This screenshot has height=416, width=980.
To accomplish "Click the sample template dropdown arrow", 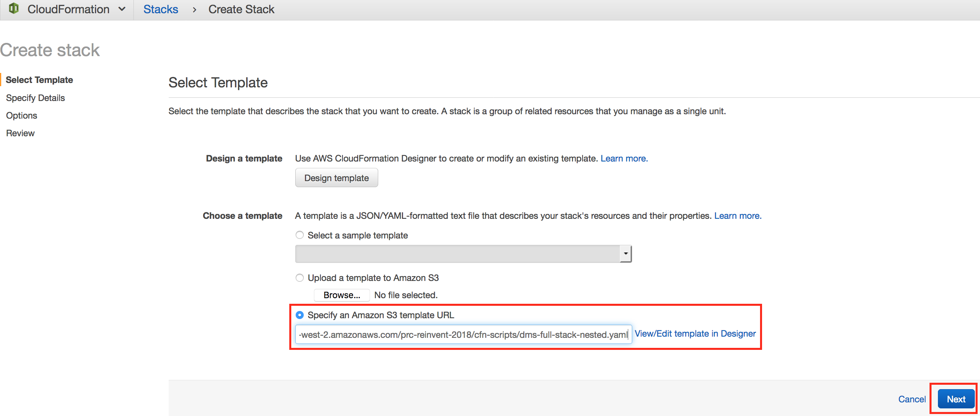I will coord(625,254).
